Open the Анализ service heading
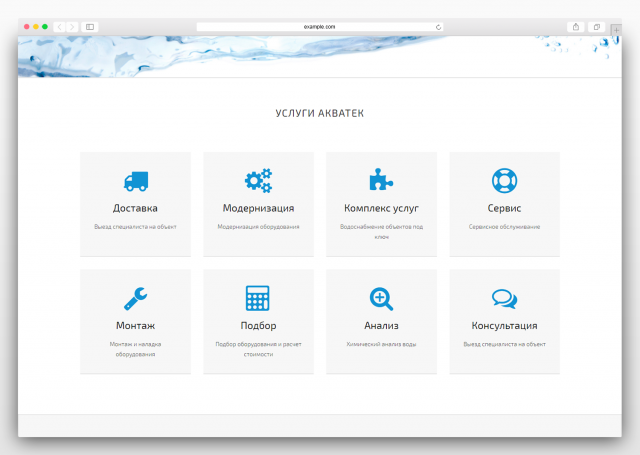This screenshot has width=640, height=455. [381, 326]
